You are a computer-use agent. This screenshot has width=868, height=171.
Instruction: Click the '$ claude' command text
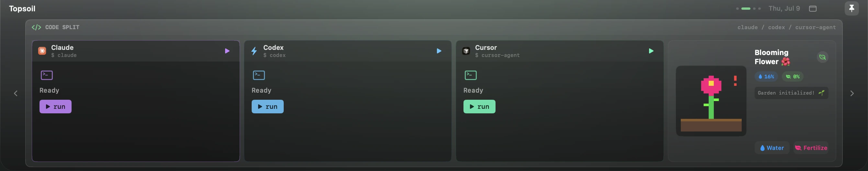[64, 55]
